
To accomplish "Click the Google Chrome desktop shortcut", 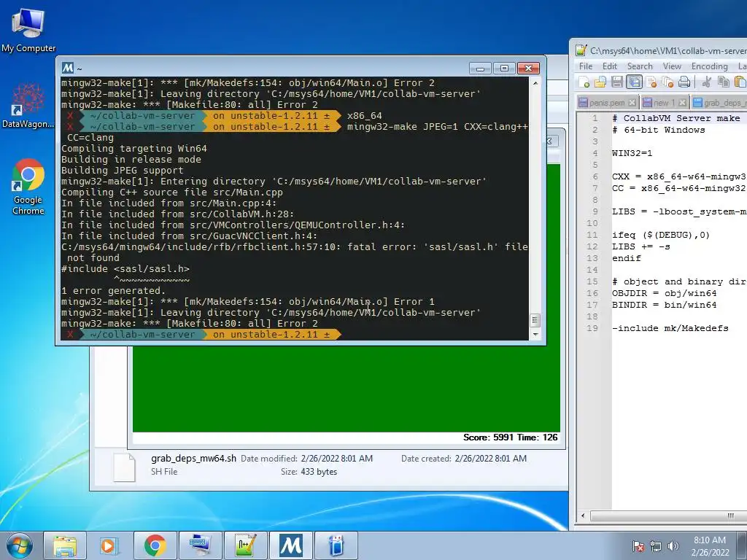I will point(28,187).
